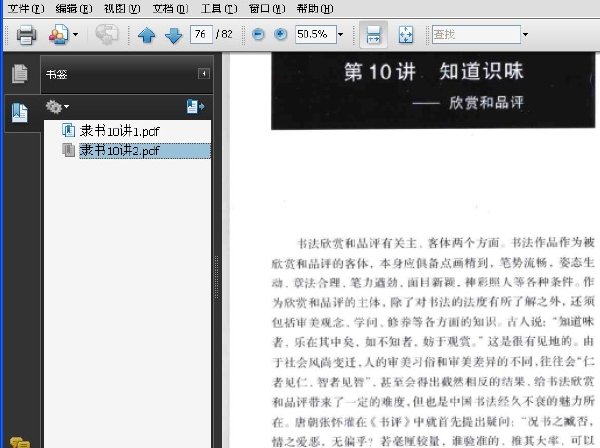Toggle scrolling page fit-width mode icon
The image size is (600, 448).
click(x=373, y=35)
